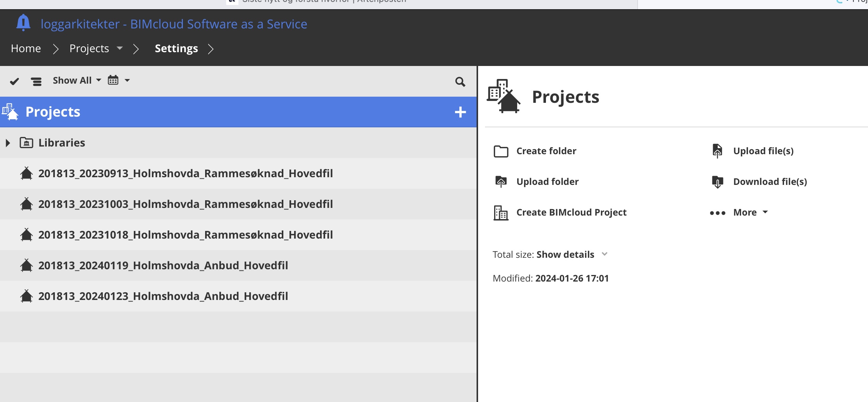The width and height of the screenshot is (868, 402).
Task: Expand Total size Show details
Action: click(565, 255)
